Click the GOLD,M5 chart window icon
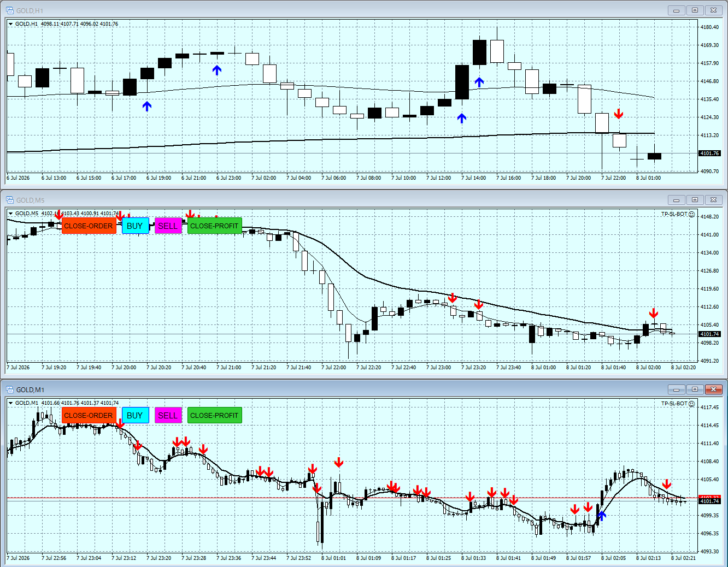The image size is (728, 567). click(x=10, y=200)
